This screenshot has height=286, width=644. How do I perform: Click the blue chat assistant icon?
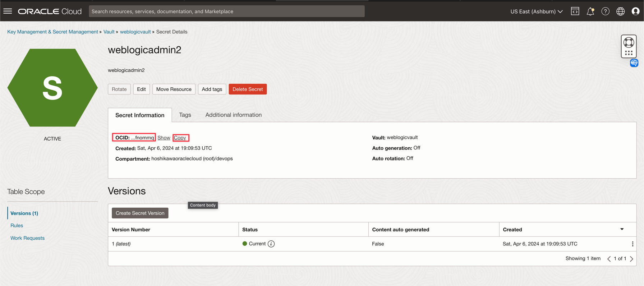634,63
